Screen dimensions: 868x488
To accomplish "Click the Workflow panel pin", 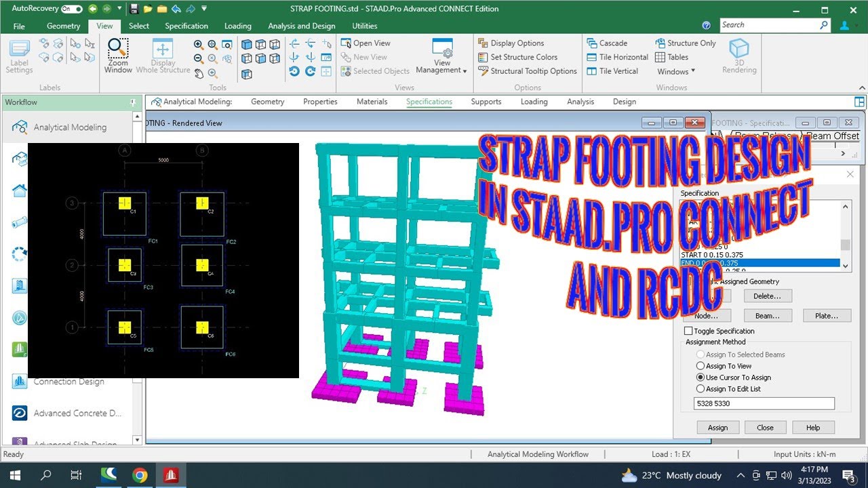I will pos(133,102).
